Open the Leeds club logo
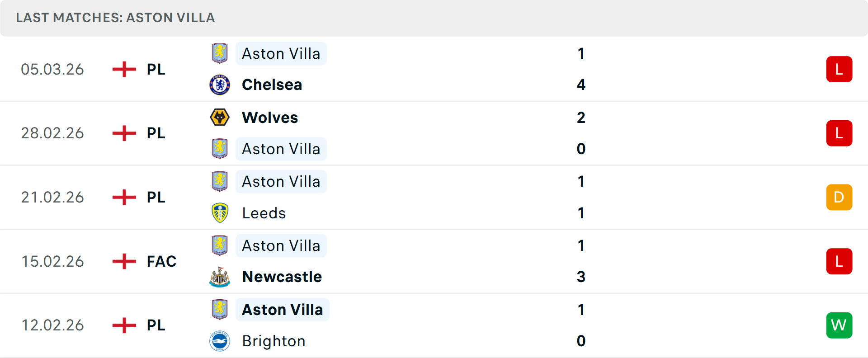 [x=220, y=212]
